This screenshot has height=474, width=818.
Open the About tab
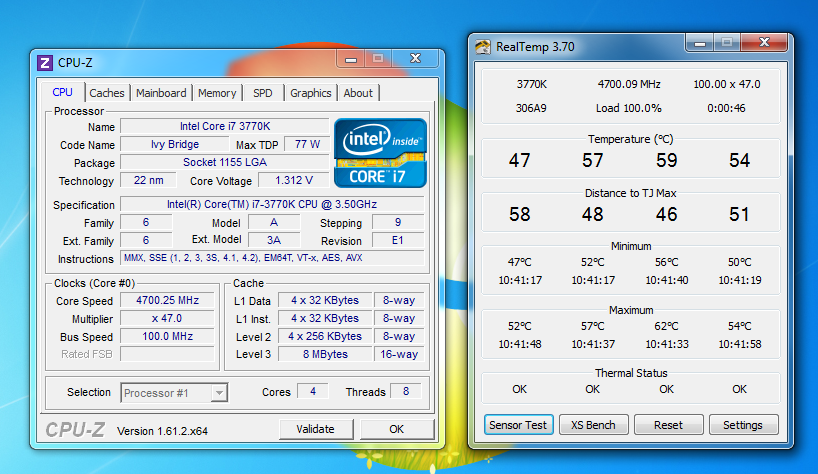(x=358, y=93)
